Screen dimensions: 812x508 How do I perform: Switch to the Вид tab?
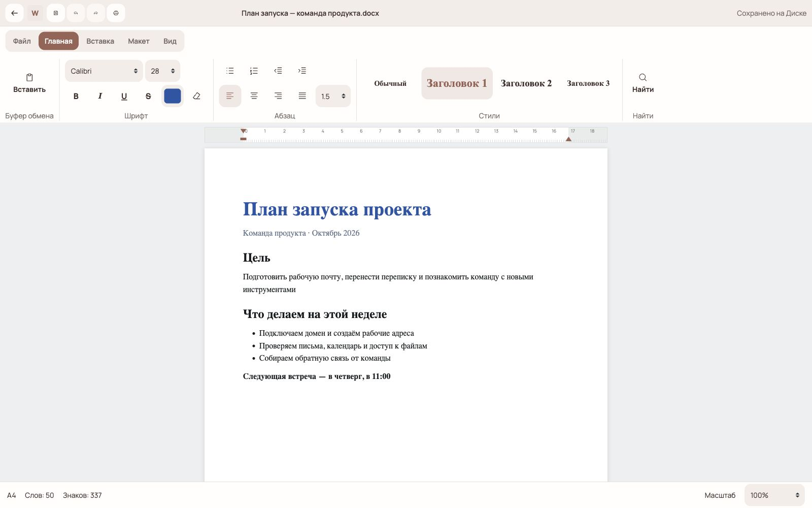point(170,41)
